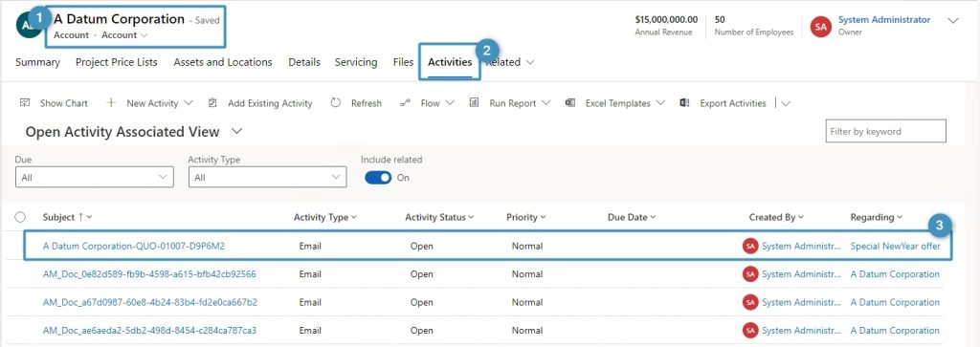
Task: Turn off the Include related toggle
Action: point(378,178)
